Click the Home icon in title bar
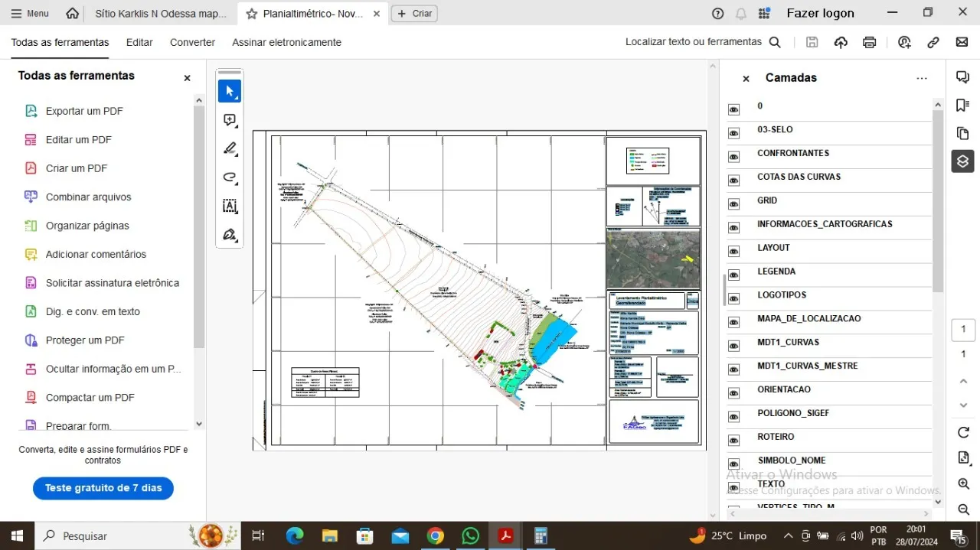Image resolution: width=980 pixels, height=550 pixels. 72,13
